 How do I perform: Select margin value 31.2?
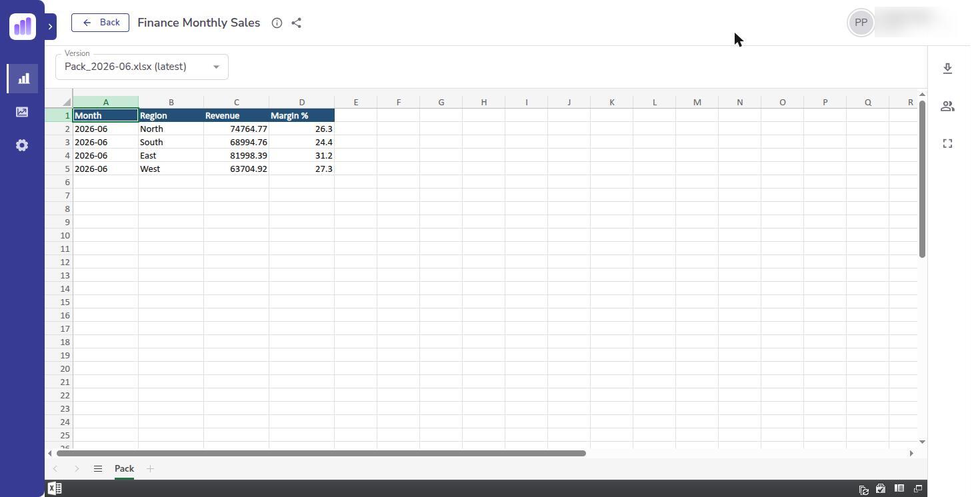[x=301, y=155]
